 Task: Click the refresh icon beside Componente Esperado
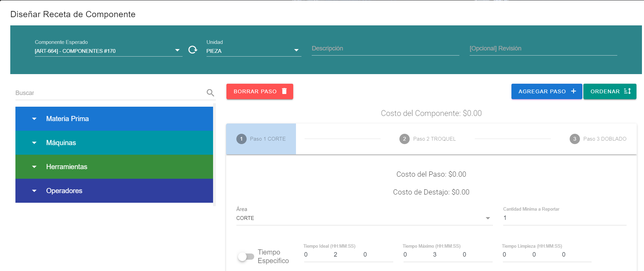tap(193, 50)
